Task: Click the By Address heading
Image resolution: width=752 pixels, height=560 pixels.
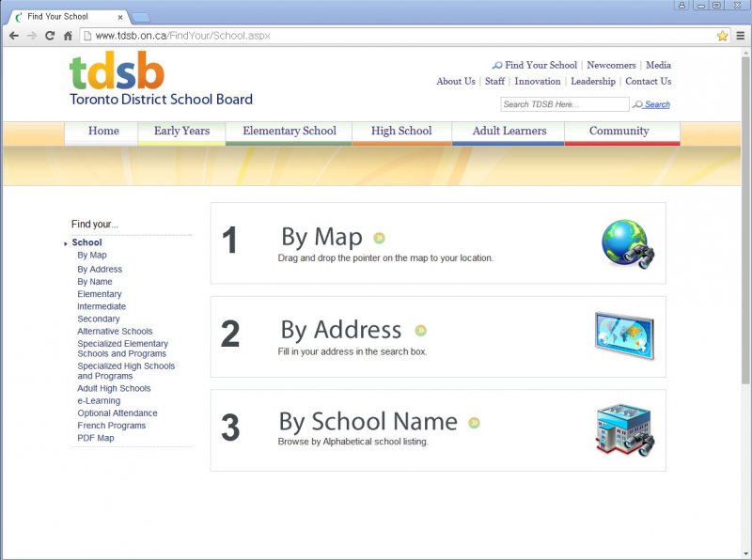Action: tap(341, 331)
